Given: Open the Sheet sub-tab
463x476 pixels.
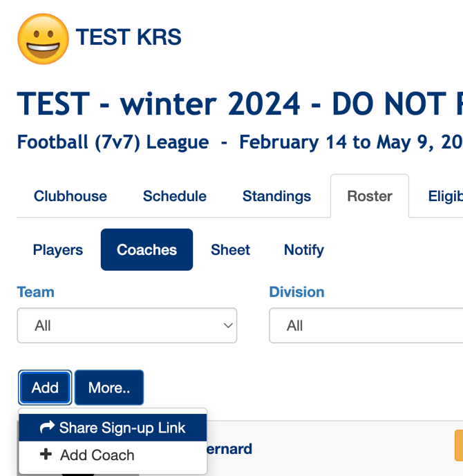Looking at the screenshot, I should pyautogui.click(x=230, y=250).
